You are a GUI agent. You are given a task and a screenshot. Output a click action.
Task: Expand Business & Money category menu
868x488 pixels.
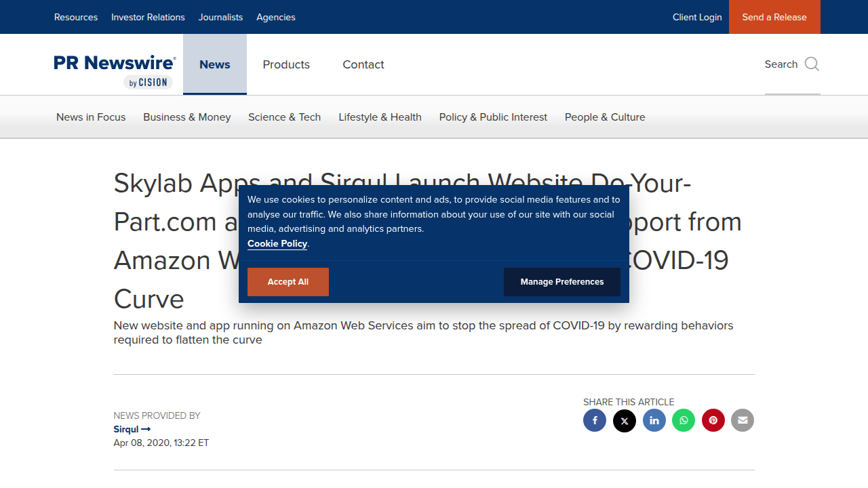[x=187, y=117]
